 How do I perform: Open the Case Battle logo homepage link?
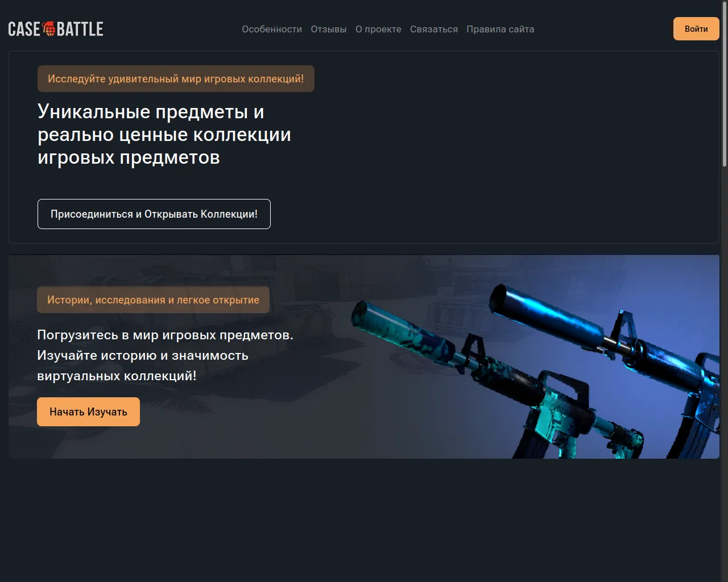pyautogui.click(x=56, y=29)
